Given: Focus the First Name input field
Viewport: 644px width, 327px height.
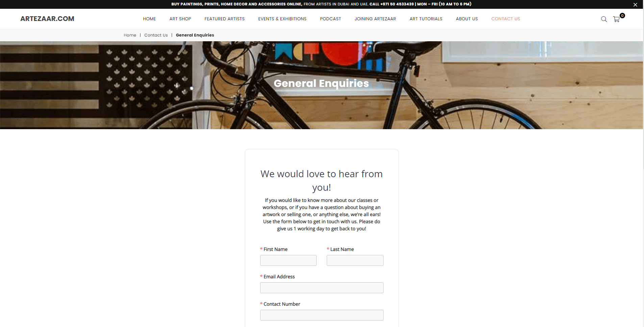Looking at the screenshot, I should pyautogui.click(x=288, y=260).
